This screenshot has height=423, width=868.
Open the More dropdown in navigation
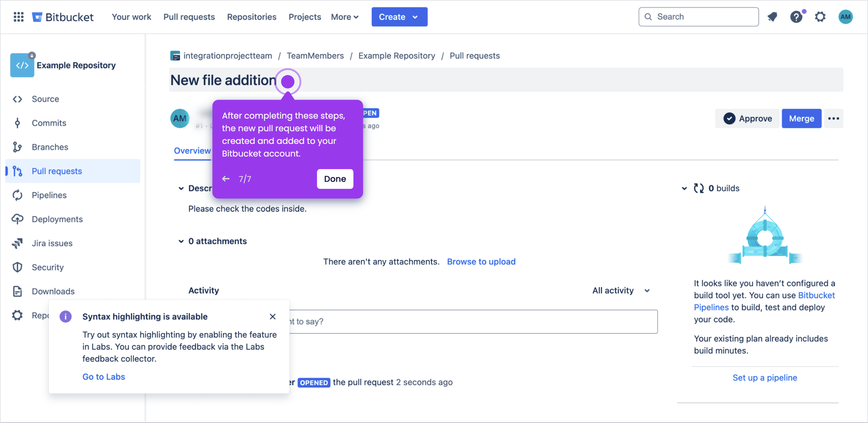344,17
